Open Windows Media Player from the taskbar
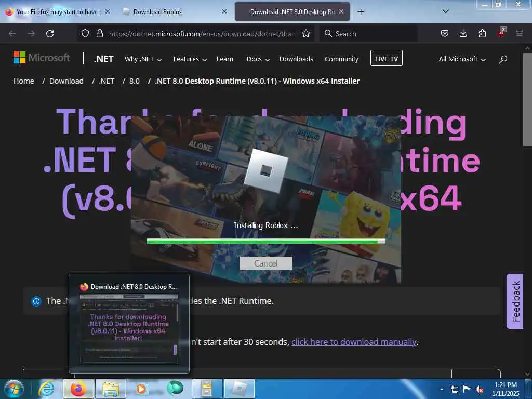532x399 pixels. (141, 389)
